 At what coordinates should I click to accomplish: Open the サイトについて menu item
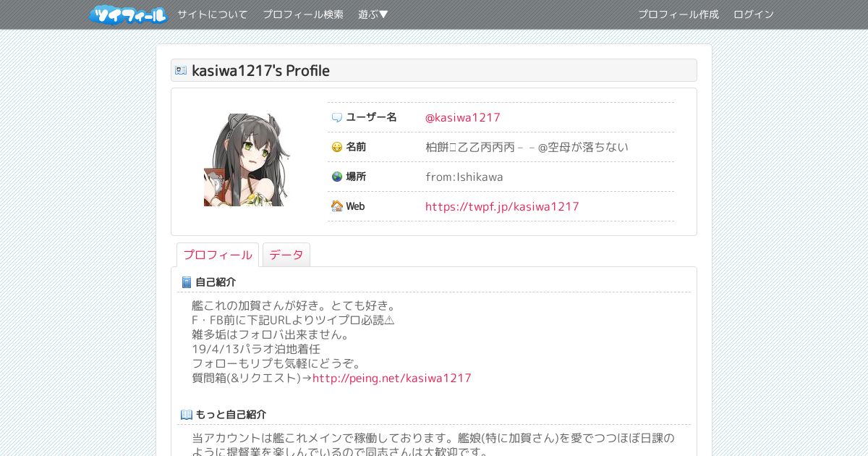[x=213, y=14]
